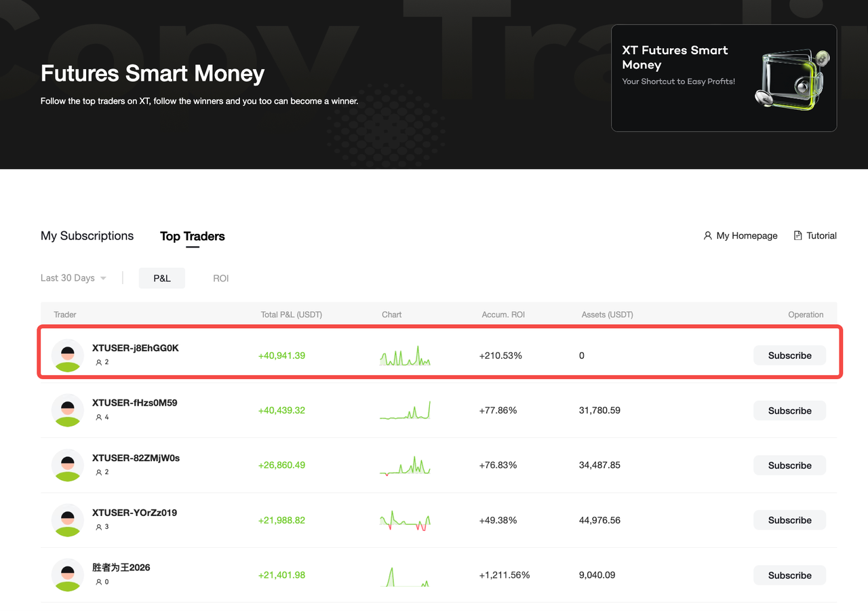Click the Chart column header

click(392, 315)
